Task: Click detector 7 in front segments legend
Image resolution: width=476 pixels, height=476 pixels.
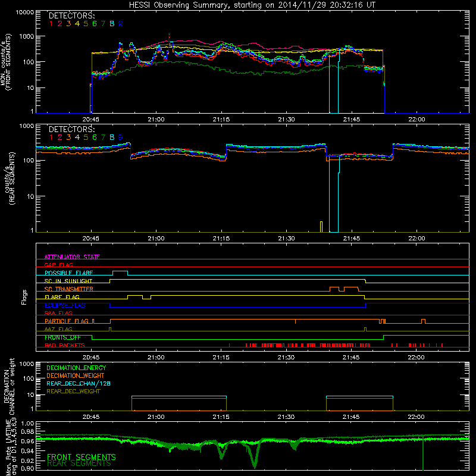Action: coord(103,24)
